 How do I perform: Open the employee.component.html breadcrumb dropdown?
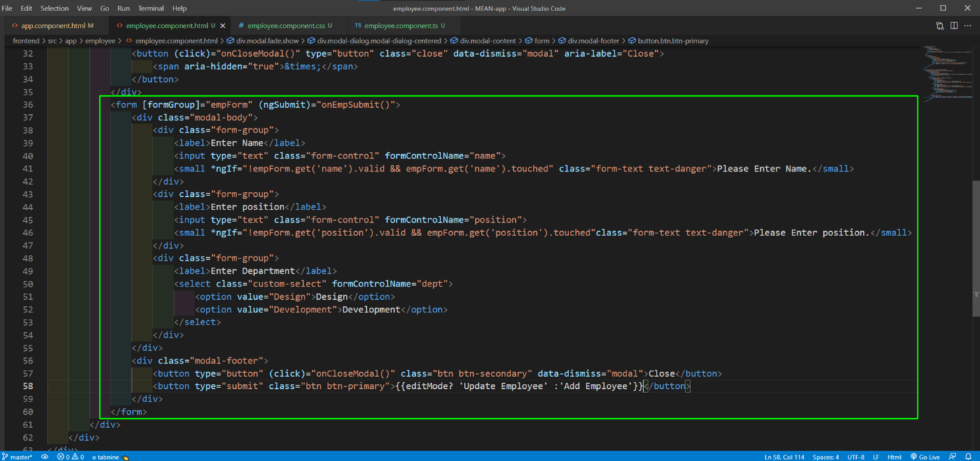(x=171, y=41)
